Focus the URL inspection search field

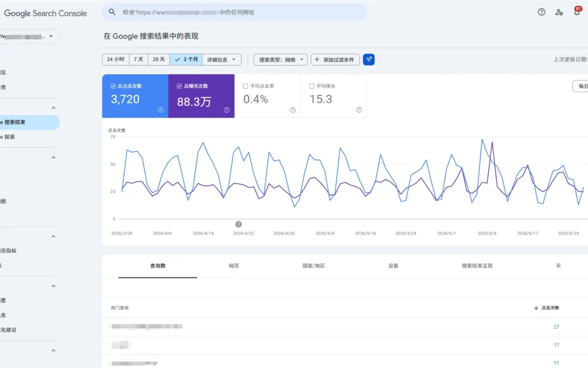[x=234, y=12]
